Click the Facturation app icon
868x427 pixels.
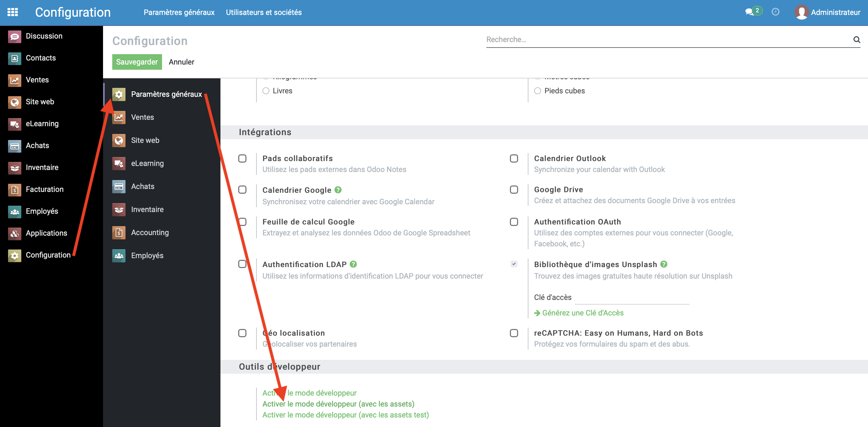pos(14,190)
